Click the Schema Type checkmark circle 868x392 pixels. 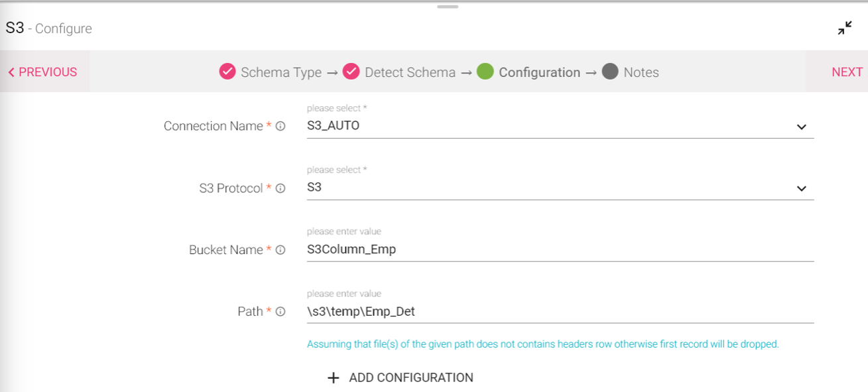227,72
